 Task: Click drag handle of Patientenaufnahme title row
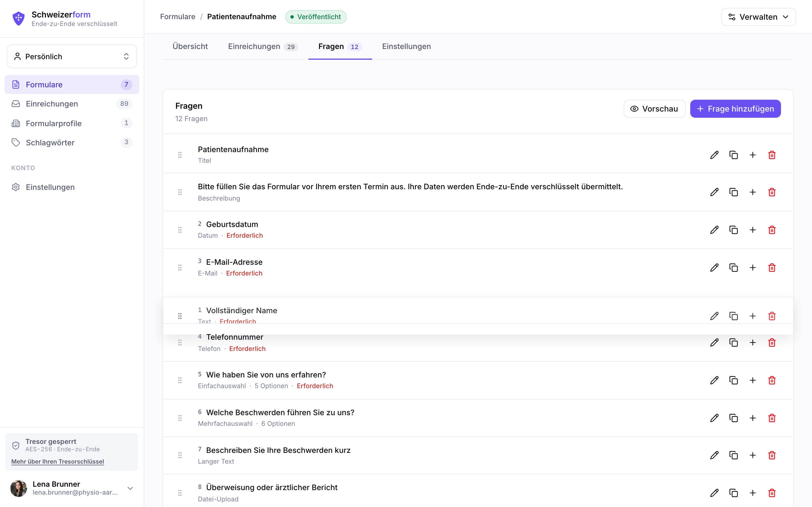tap(180, 155)
